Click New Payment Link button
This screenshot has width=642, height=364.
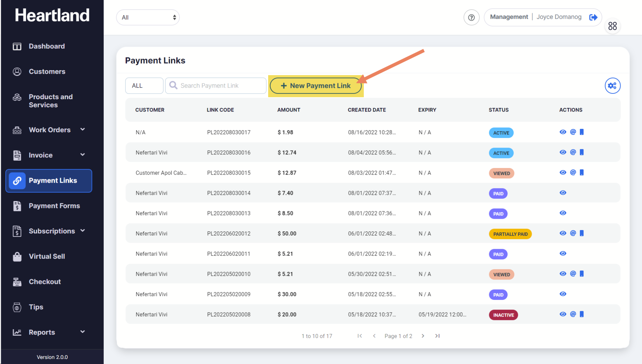point(315,86)
